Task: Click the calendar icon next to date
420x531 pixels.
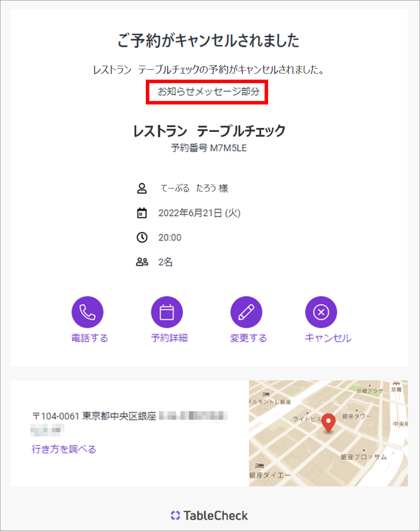Action: tap(142, 213)
